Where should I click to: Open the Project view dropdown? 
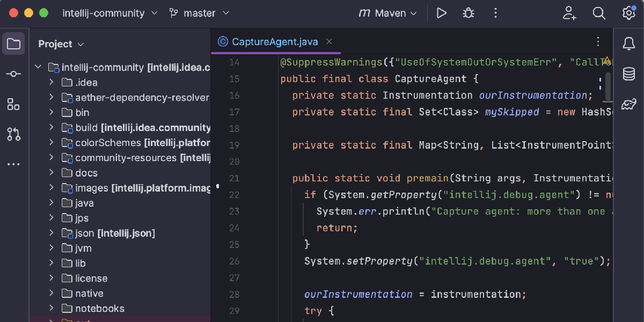[61, 44]
